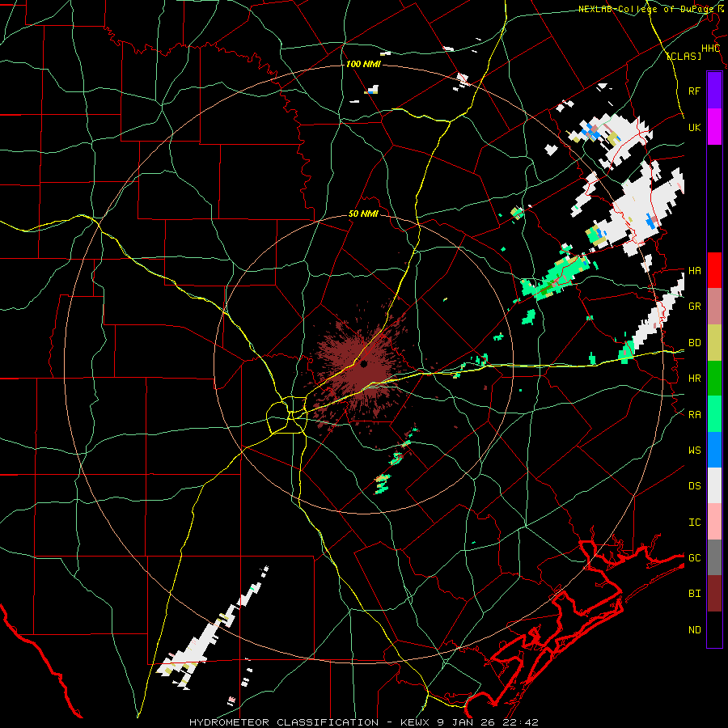Click the RF legend label text
The width and height of the screenshot is (728, 728).
(x=694, y=91)
